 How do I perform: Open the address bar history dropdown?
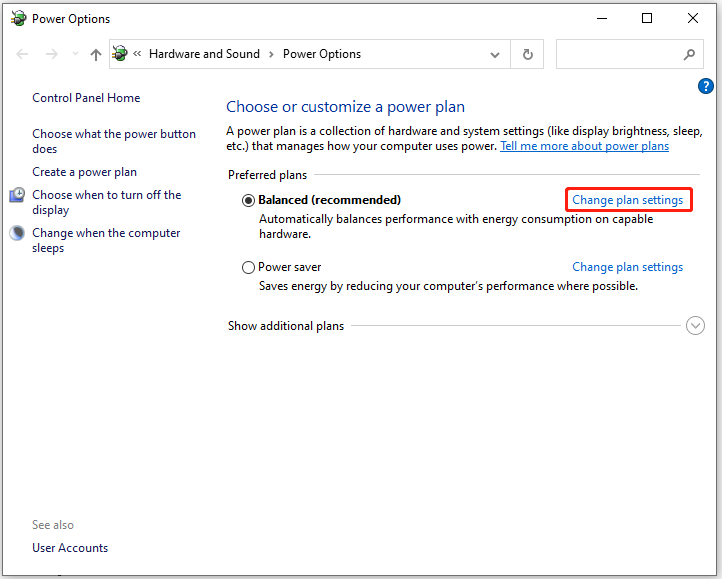495,55
